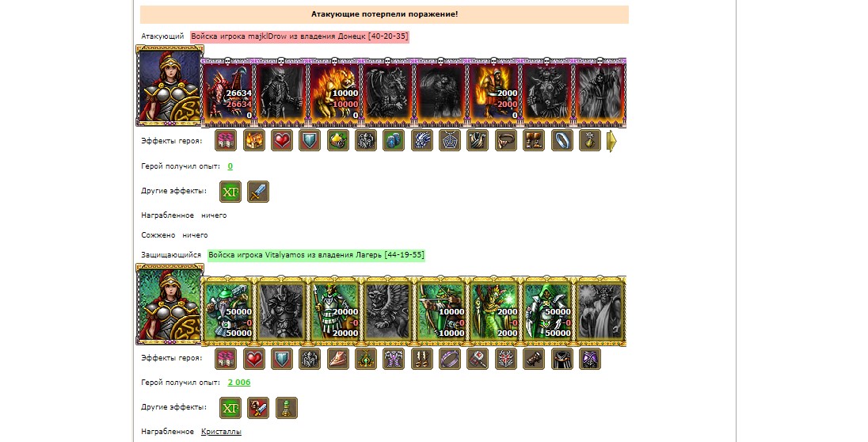The width and height of the screenshot is (868, 442).
Task: Click the attacker's burning treasure chest effect
Action: click(253, 141)
